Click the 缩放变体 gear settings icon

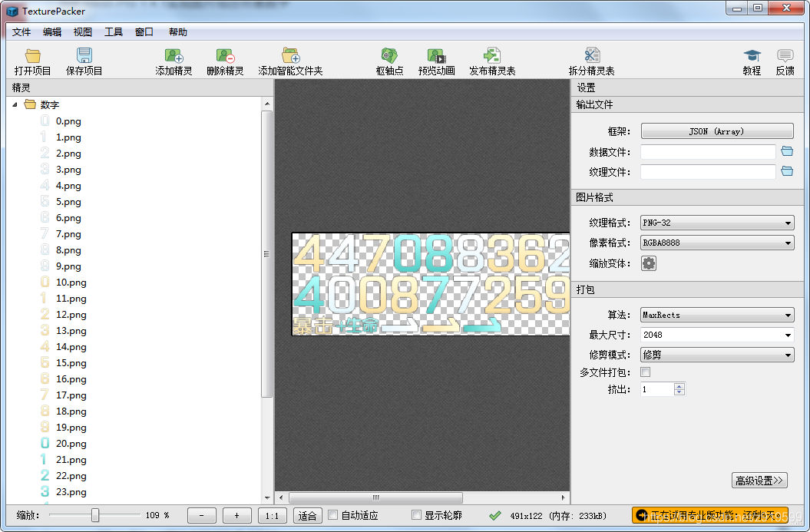click(648, 263)
